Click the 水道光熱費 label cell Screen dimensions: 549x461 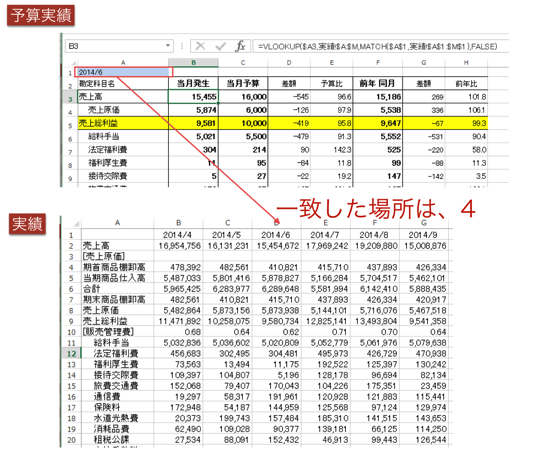click(117, 418)
